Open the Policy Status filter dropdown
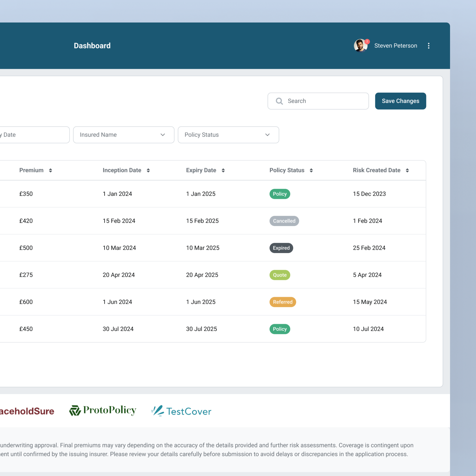 pyautogui.click(x=228, y=135)
